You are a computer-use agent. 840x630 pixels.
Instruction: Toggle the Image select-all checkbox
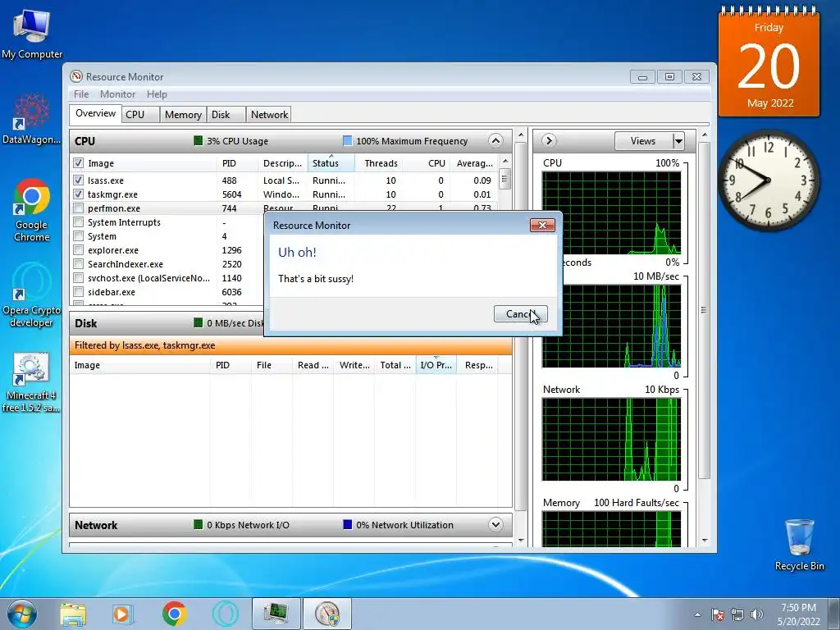[78, 163]
